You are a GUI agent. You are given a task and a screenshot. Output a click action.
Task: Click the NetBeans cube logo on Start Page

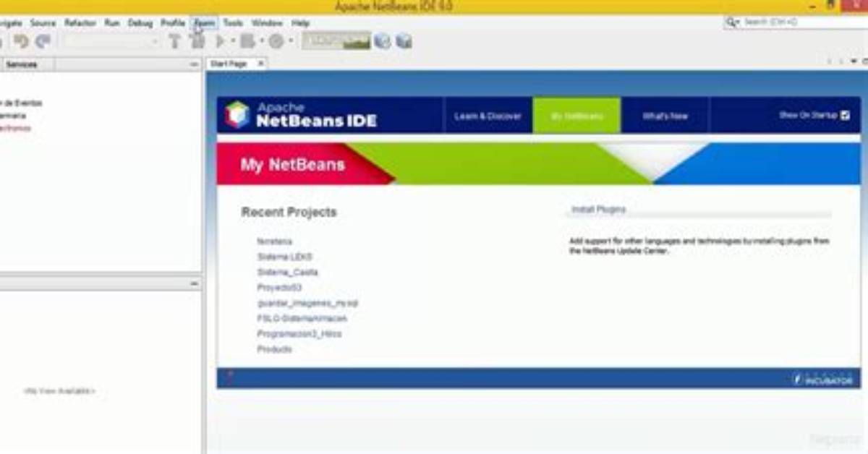pos(237,115)
